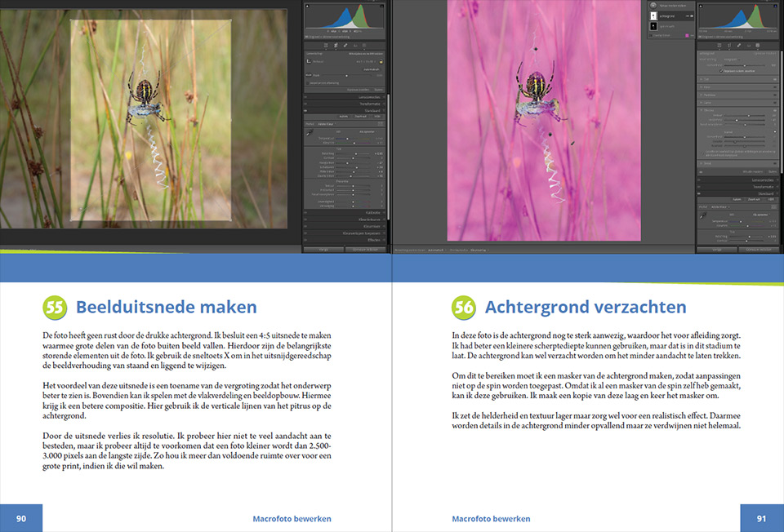Select the Masking tool in the right screenshot
Screen dimensions: 784x532
pyautogui.click(x=758, y=46)
